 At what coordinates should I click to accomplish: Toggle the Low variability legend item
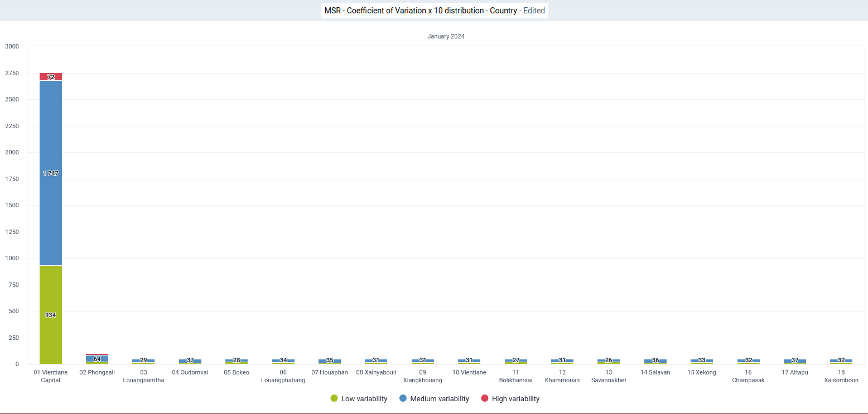tap(359, 398)
